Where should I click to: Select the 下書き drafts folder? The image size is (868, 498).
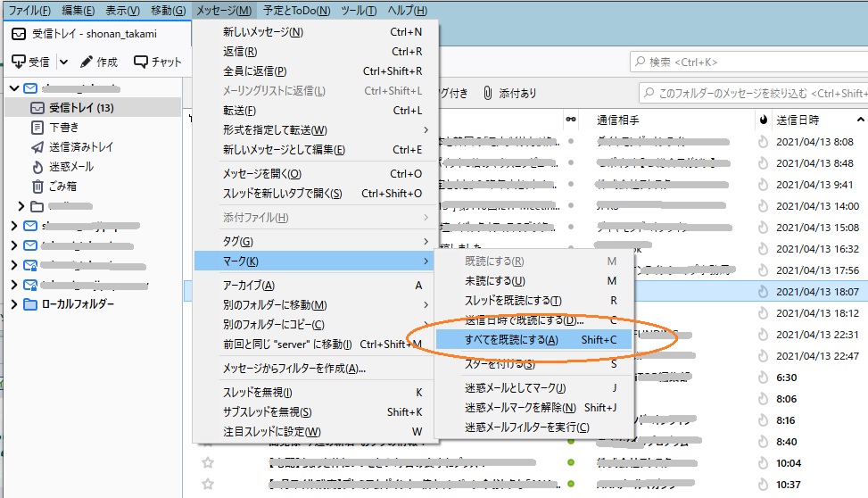[x=37, y=128]
